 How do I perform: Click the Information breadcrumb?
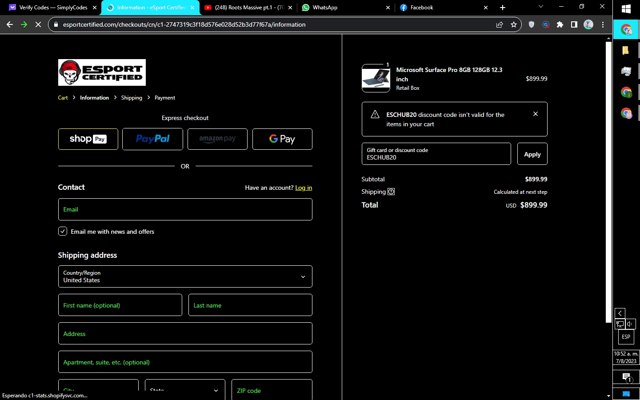pyautogui.click(x=94, y=98)
